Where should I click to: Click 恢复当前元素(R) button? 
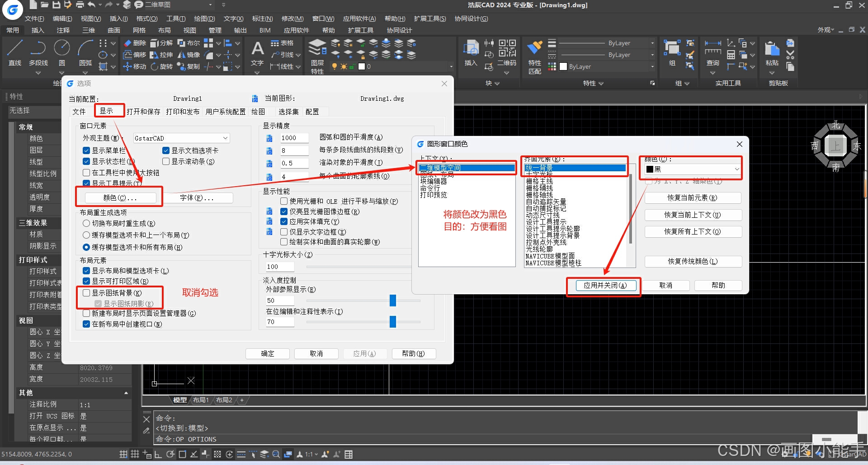tap(693, 197)
